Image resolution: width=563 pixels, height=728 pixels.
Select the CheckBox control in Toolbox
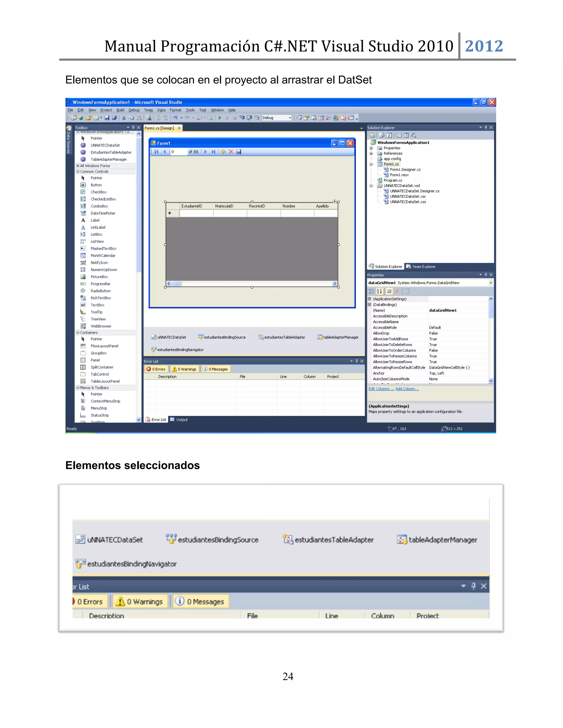point(99,192)
